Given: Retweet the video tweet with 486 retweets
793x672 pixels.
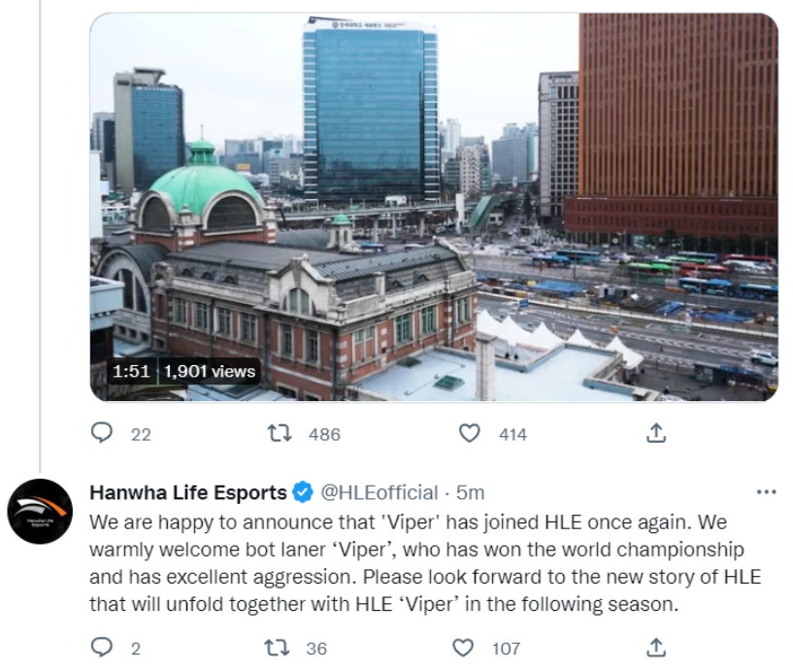Looking at the screenshot, I should click(x=280, y=433).
